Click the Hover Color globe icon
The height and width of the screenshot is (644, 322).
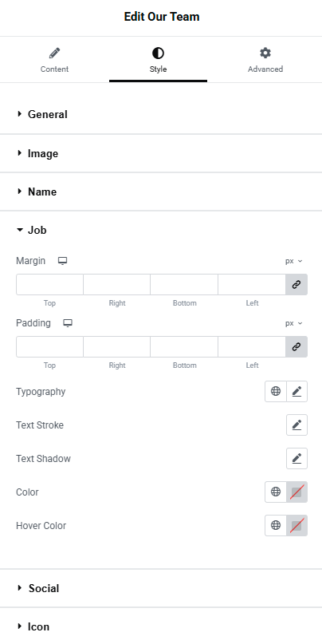[x=276, y=525]
